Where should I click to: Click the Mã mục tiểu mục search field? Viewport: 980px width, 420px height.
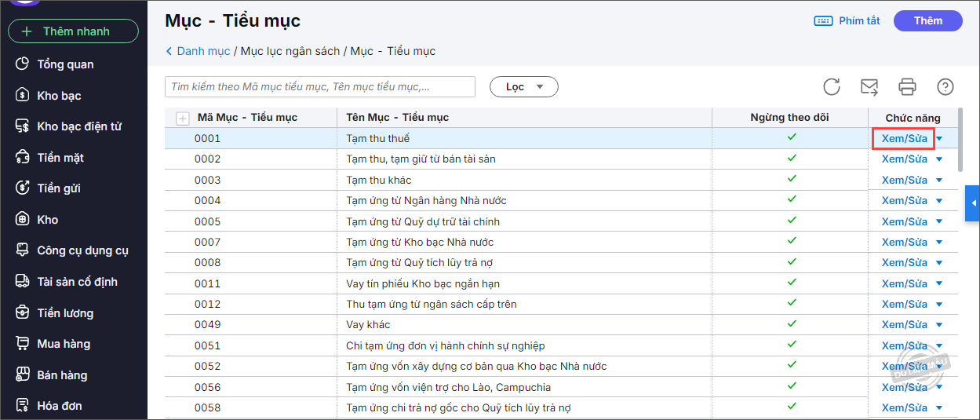pyautogui.click(x=319, y=86)
